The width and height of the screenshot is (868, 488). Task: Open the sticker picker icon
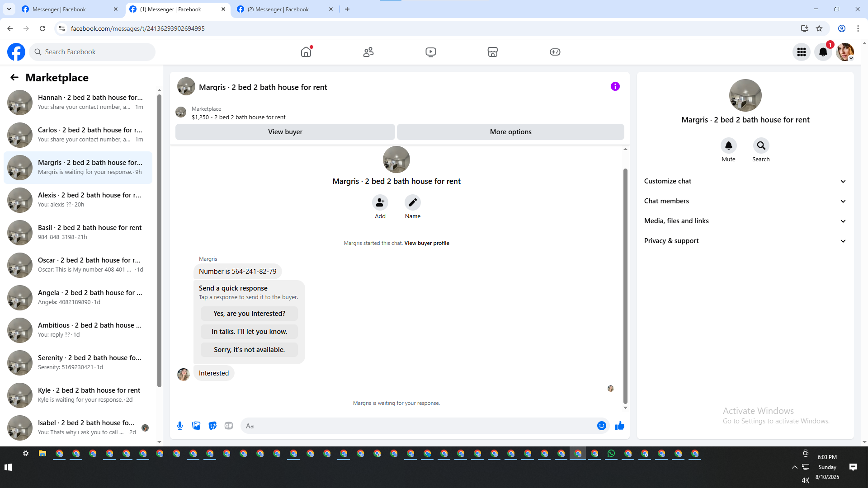(212, 426)
